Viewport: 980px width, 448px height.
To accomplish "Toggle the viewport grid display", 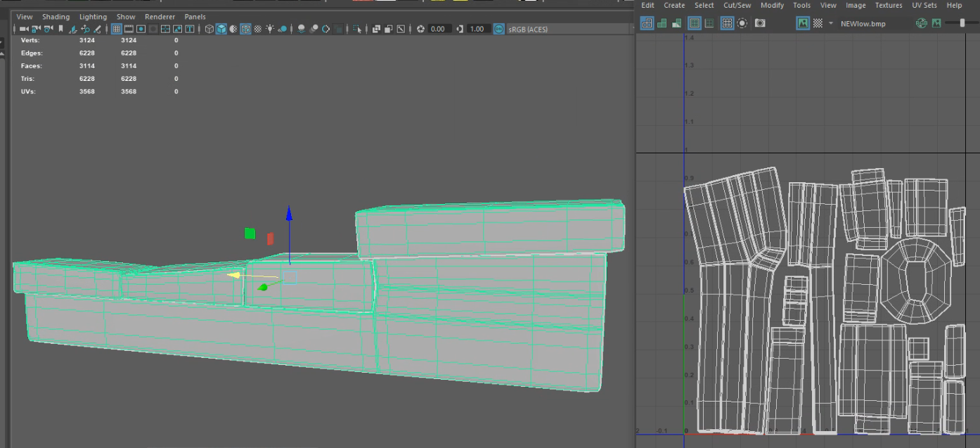I will (x=117, y=29).
